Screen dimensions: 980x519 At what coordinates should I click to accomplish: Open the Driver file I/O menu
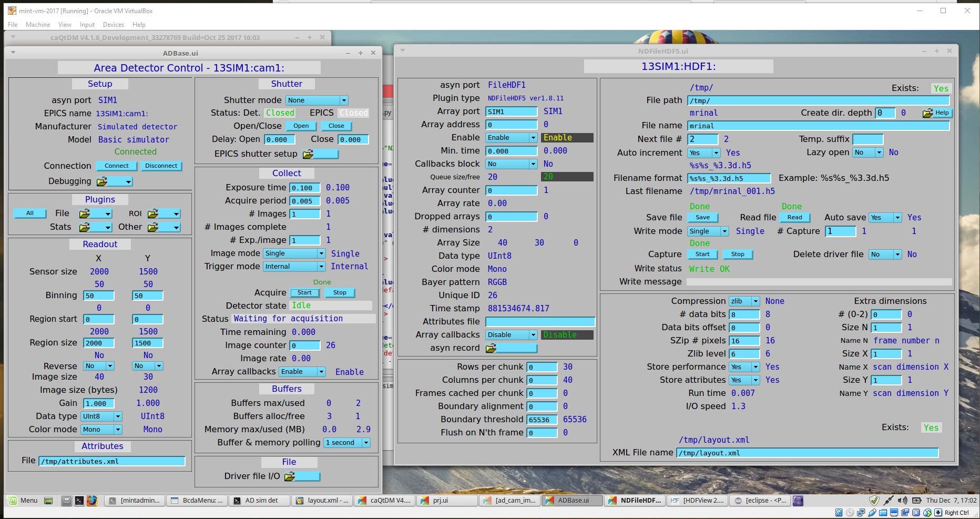[x=302, y=476]
